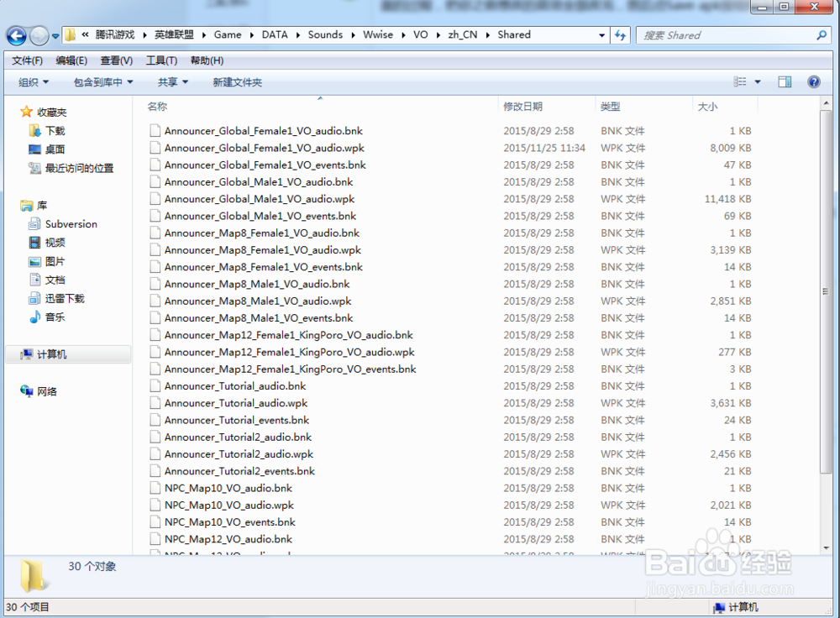Open the 帮助(H) menu
This screenshot has height=618, width=840.
tap(207, 60)
